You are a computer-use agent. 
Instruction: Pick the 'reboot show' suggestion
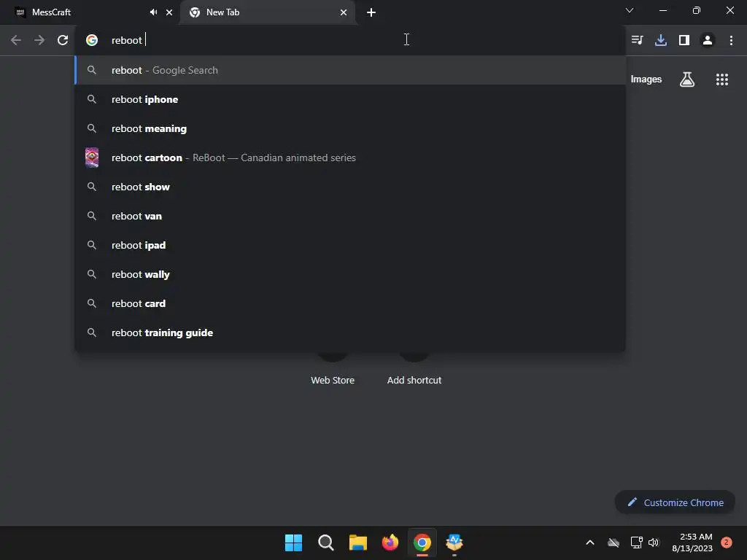350,187
